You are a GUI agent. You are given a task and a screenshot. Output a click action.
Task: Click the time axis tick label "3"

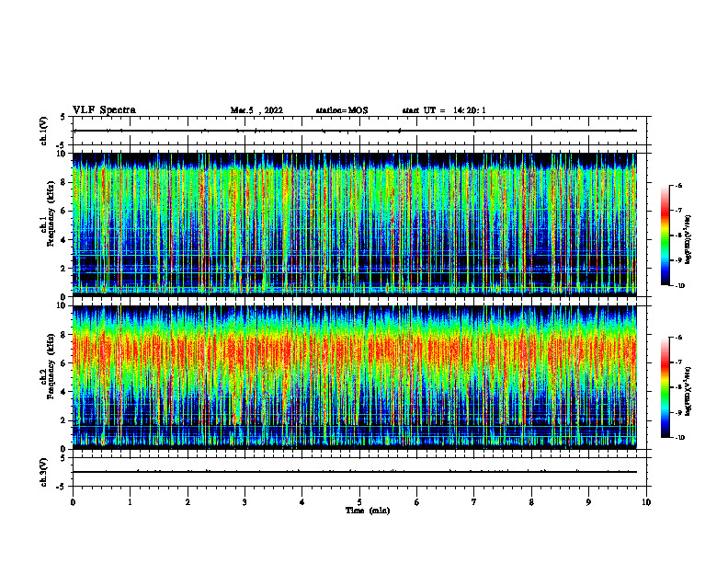[x=245, y=502]
